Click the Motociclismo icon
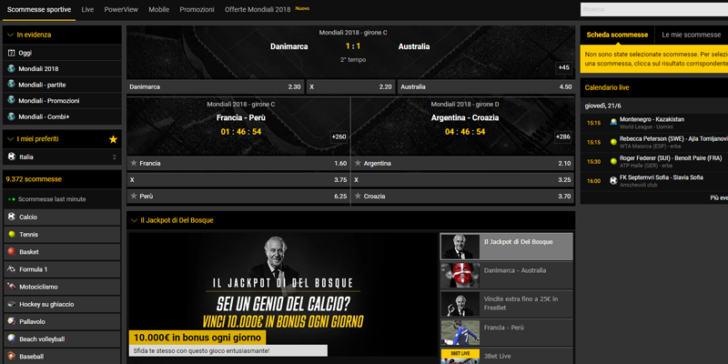 pos(12,286)
